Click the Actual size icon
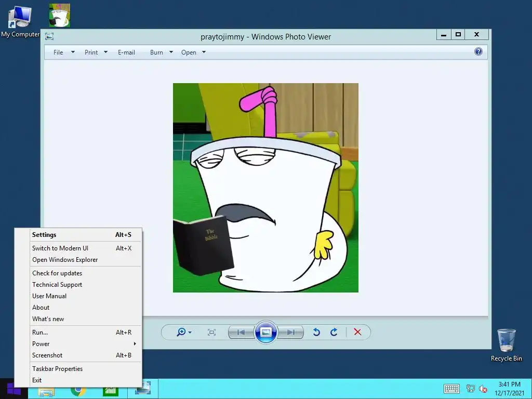This screenshot has width=532, height=399. point(211,332)
